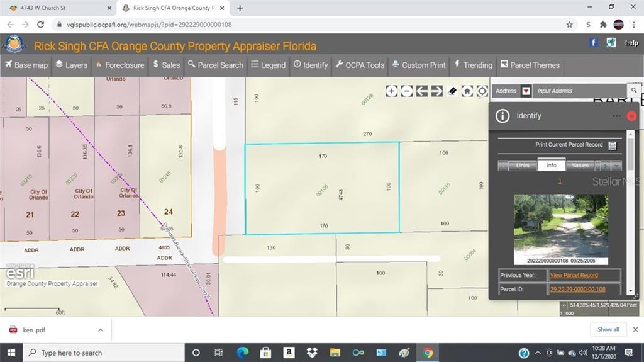
Task: Show Foreclosure data
Action: point(120,65)
